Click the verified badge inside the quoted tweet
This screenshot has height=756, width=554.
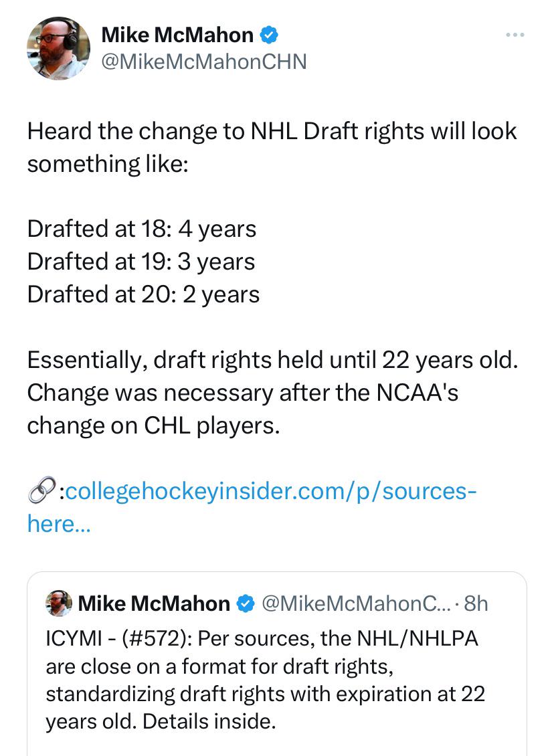click(x=246, y=603)
